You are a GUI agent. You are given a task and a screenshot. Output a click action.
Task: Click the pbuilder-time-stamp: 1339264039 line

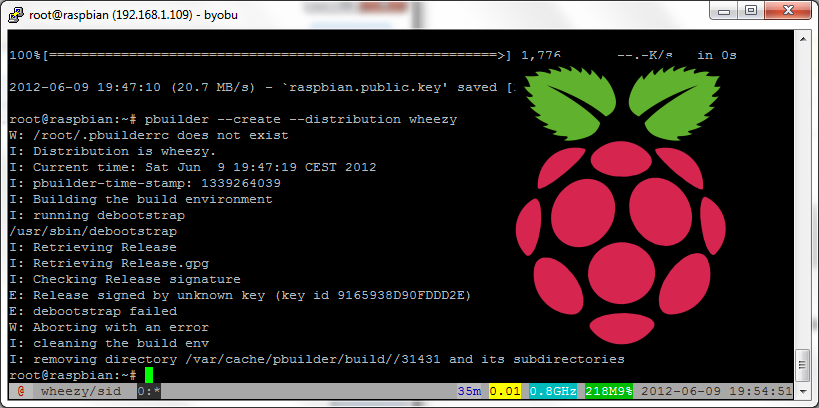pos(145,184)
